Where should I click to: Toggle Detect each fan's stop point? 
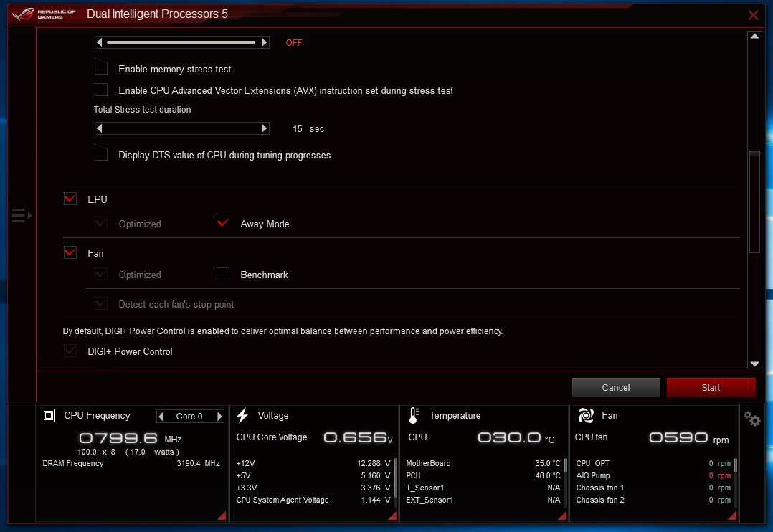coord(101,303)
